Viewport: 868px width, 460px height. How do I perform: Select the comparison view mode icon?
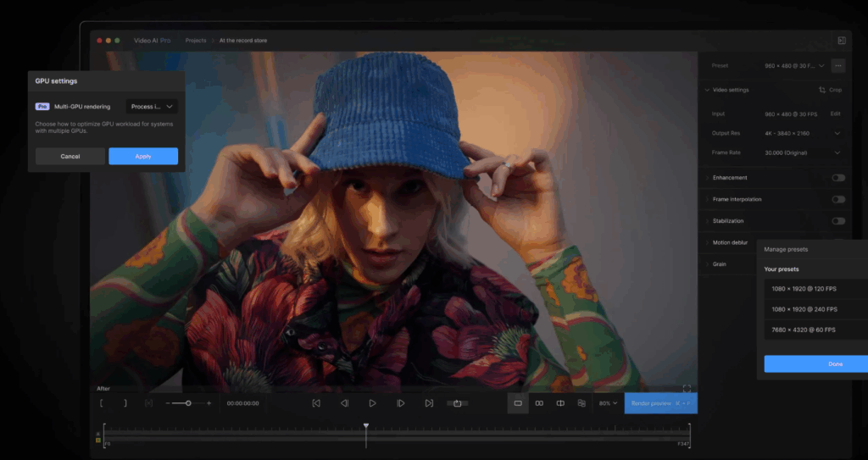[581, 403]
